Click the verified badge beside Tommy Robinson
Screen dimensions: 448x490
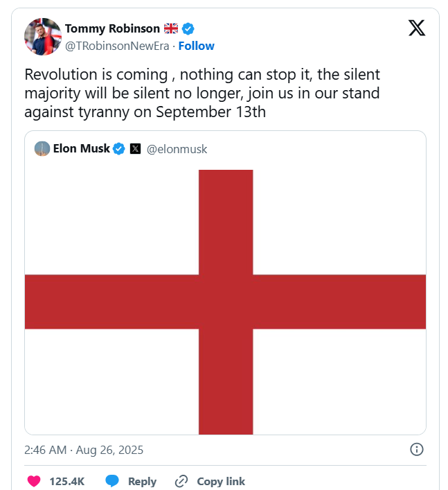pos(188,28)
